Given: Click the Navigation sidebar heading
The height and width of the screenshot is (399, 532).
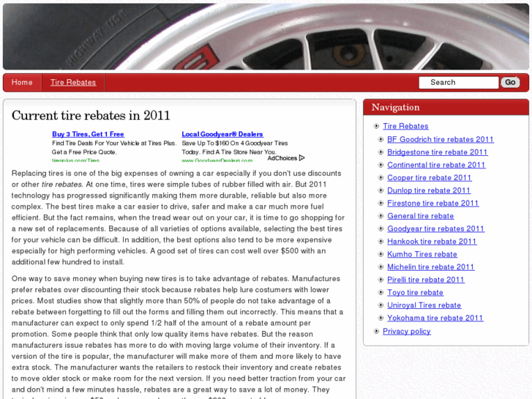Looking at the screenshot, I should (396, 108).
